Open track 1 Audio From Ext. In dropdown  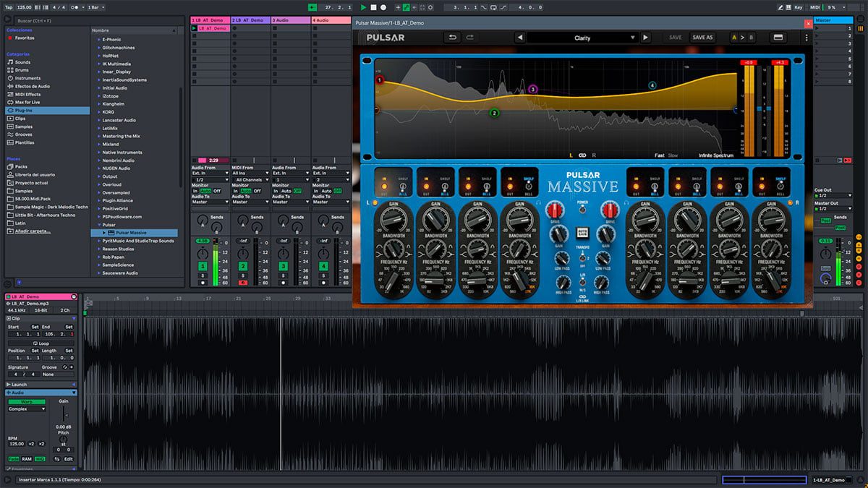tap(209, 174)
